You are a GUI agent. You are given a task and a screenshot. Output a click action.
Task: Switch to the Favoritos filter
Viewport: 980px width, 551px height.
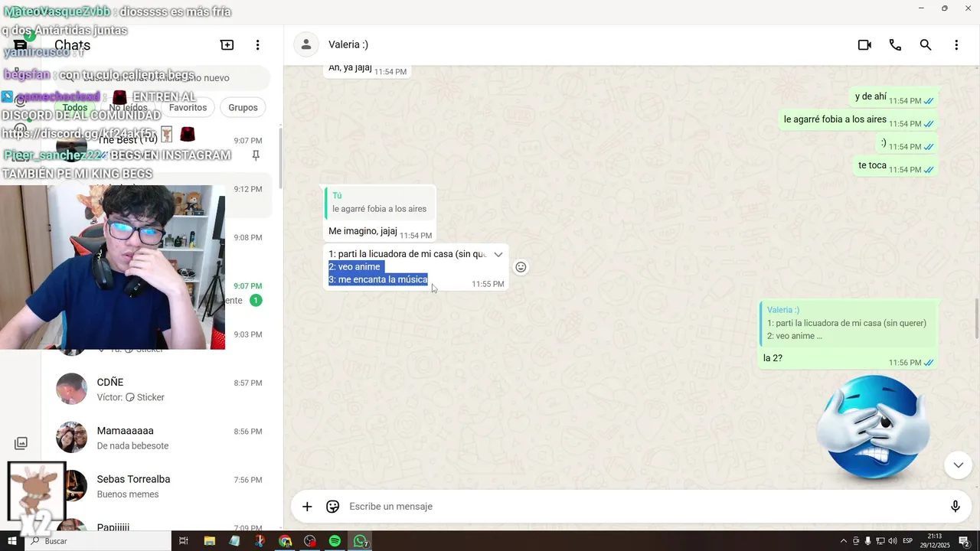click(188, 107)
